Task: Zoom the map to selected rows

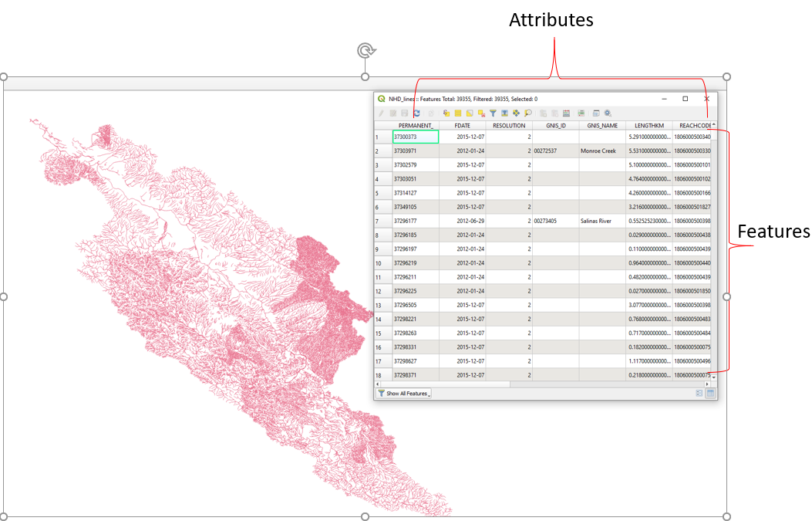Action: click(x=504, y=113)
